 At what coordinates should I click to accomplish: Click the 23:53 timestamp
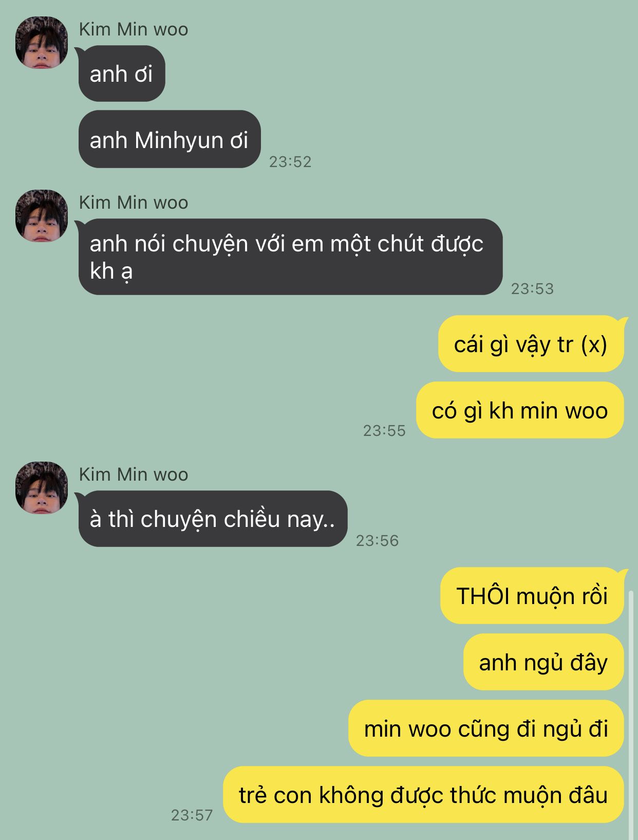click(532, 288)
